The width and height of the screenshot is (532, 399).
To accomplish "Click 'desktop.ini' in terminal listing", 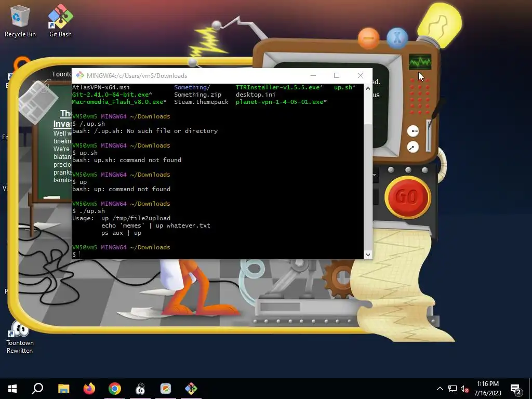I will coord(256,95).
